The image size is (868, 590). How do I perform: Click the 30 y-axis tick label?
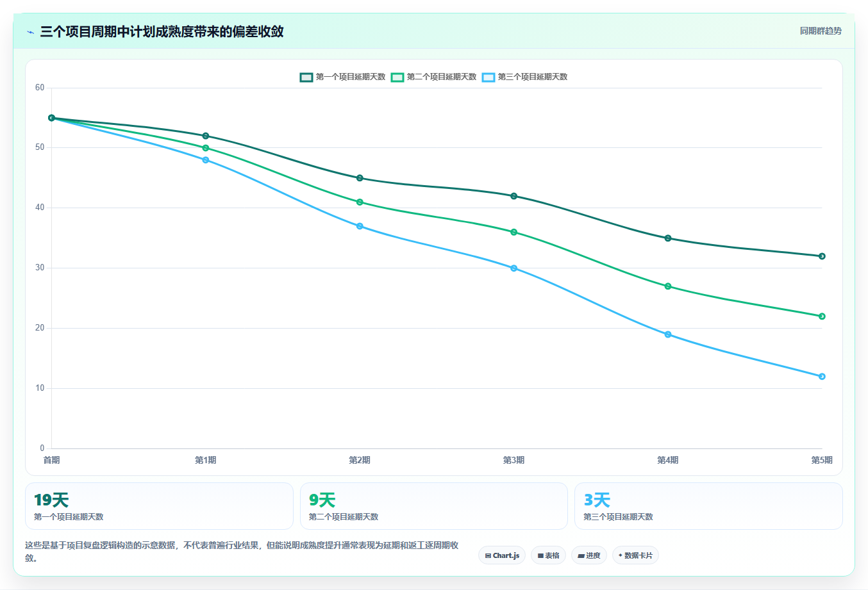(40, 268)
